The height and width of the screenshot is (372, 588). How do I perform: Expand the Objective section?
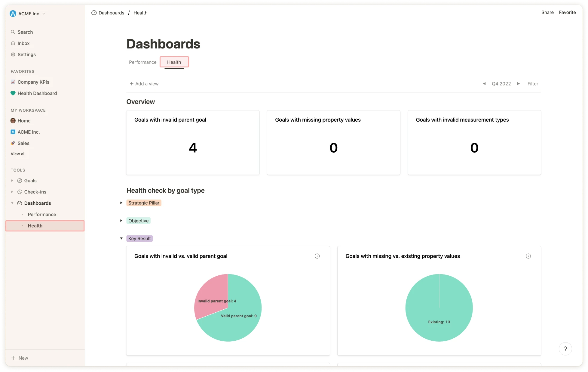(x=121, y=221)
